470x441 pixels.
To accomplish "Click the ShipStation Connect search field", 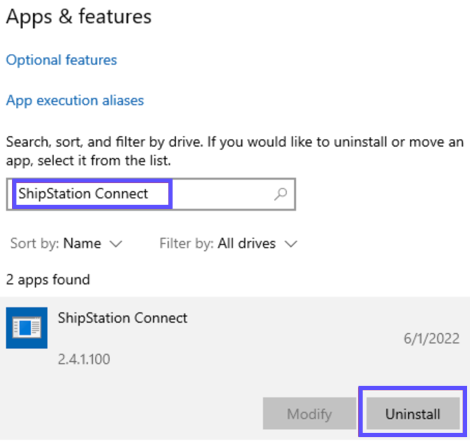I will 151,194.
